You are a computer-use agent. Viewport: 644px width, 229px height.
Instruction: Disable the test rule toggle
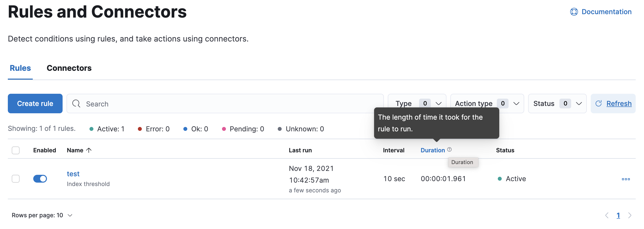tap(40, 178)
